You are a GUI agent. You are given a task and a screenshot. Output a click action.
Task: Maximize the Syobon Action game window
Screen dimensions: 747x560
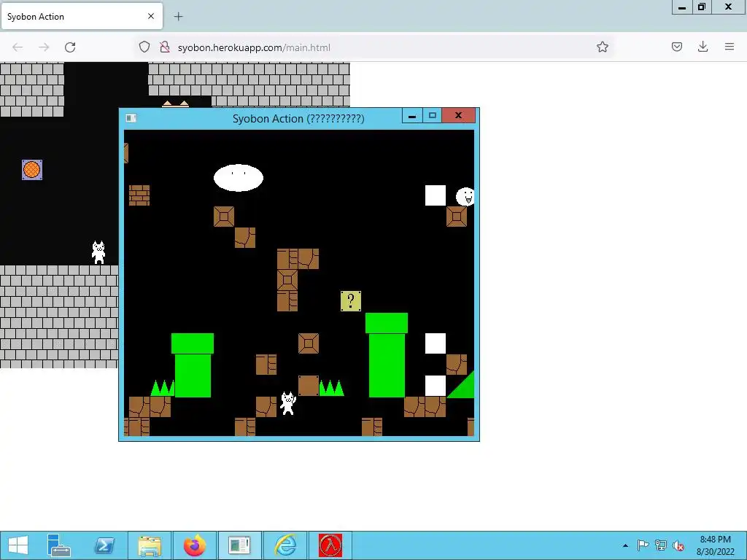coord(432,115)
